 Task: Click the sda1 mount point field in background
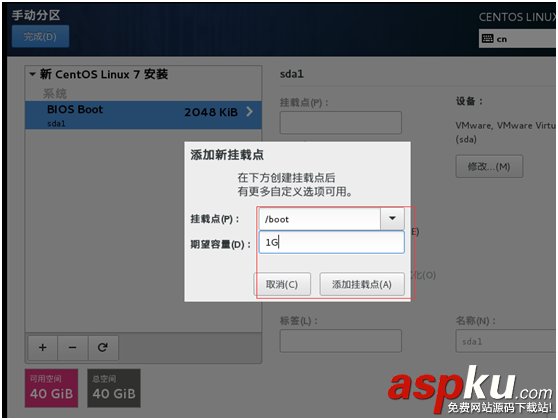coord(341,123)
